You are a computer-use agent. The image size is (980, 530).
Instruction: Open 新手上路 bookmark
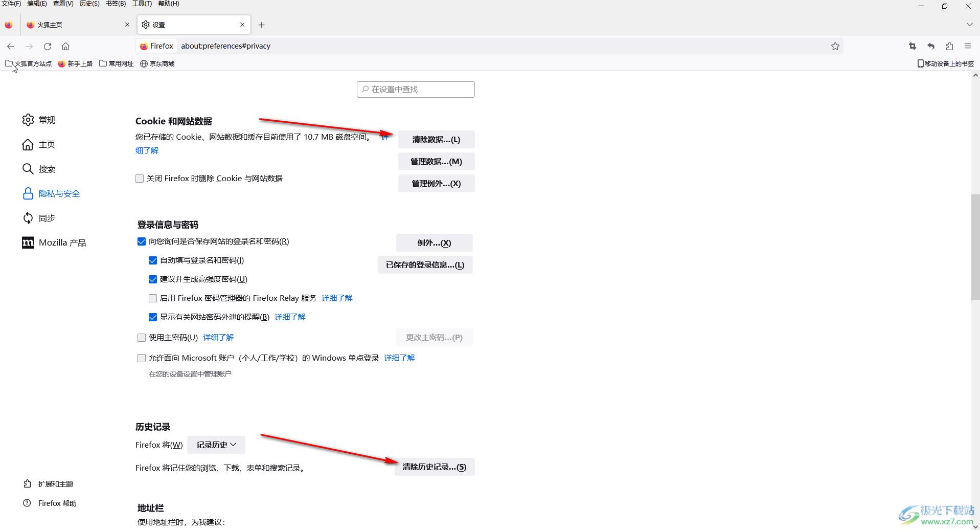click(x=75, y=63)
